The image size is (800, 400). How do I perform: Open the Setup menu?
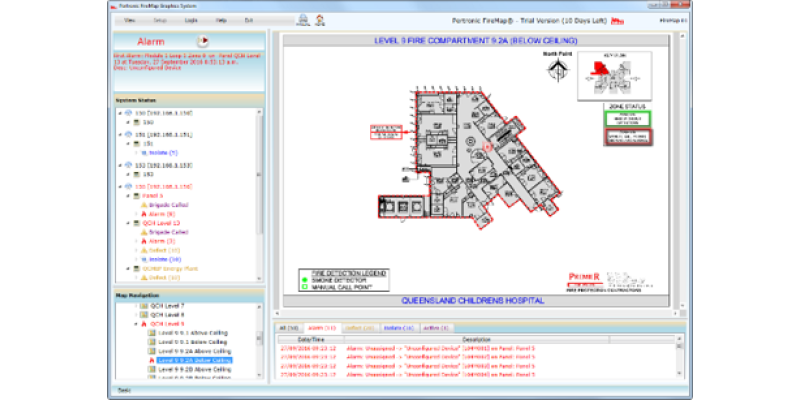tap(160, 20)
